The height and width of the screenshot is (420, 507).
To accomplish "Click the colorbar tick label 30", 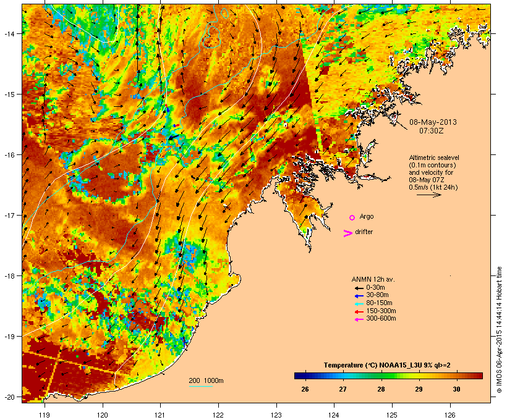I will 456,389.
